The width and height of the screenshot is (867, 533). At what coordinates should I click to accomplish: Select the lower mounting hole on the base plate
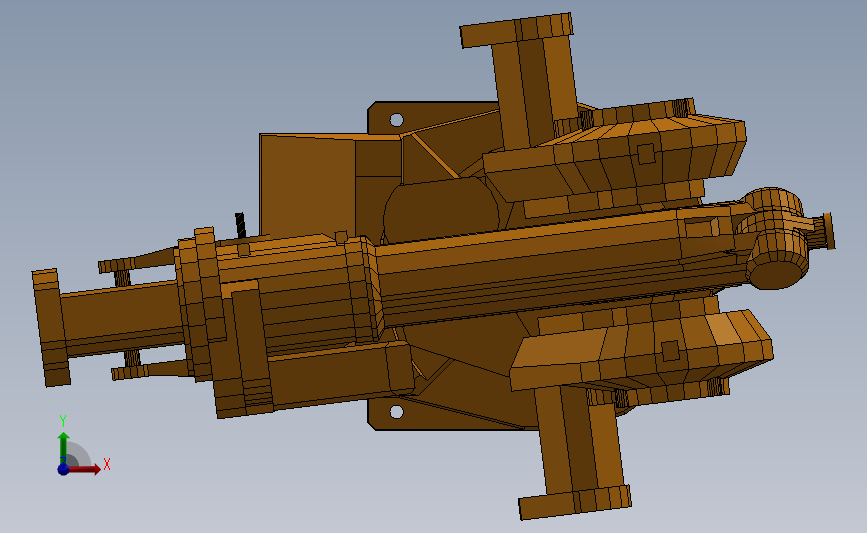396,412
